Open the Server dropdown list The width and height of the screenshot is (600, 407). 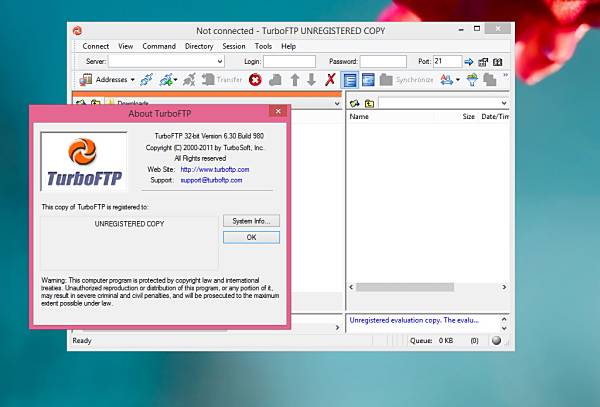coord(220,61)
